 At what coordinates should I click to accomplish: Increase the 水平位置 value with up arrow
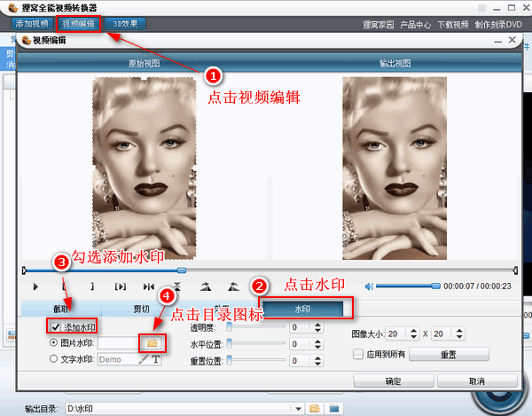click(x=317, y=341)
